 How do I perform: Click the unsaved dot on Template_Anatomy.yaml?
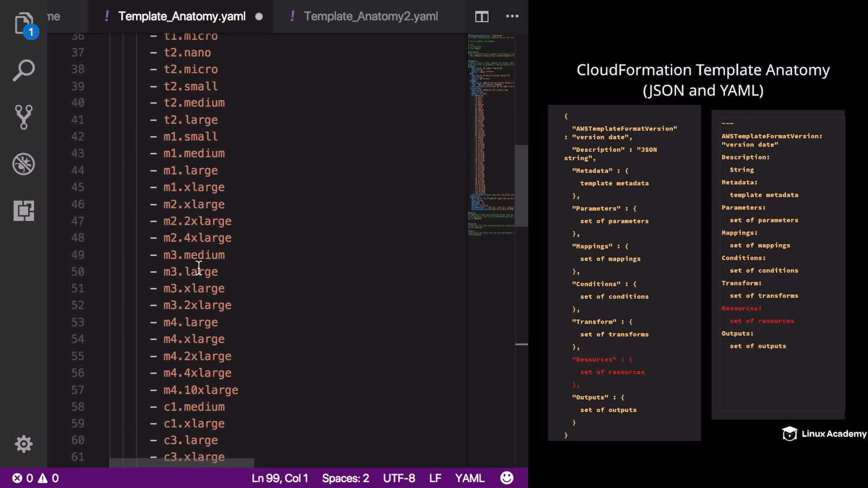point(259,17)
